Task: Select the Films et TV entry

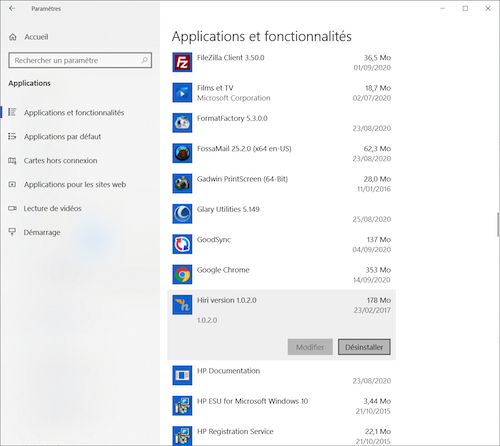Action: (281, 93)
